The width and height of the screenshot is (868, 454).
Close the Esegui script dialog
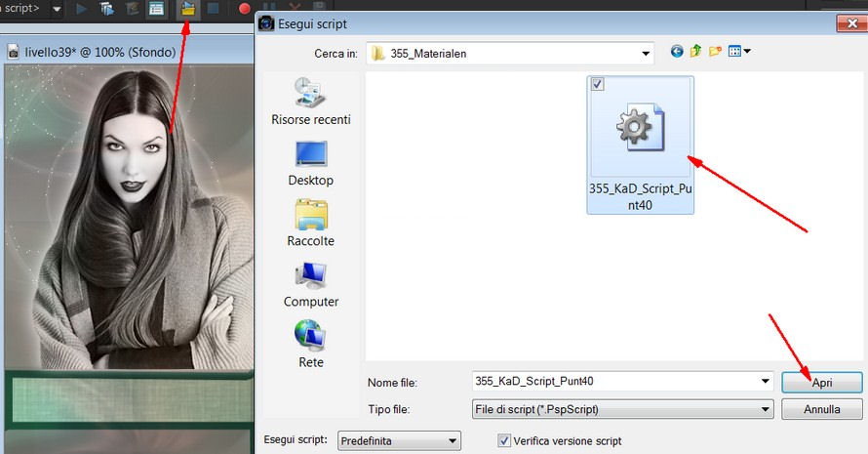[851, 23]
